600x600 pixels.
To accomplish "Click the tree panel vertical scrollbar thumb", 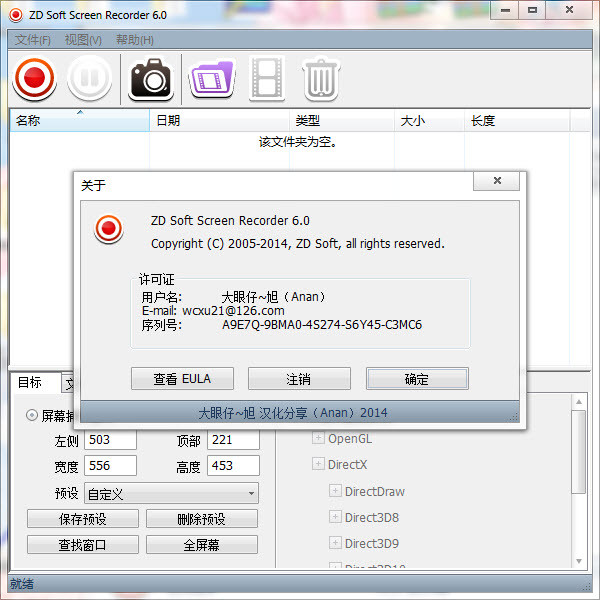I will 579,452.
